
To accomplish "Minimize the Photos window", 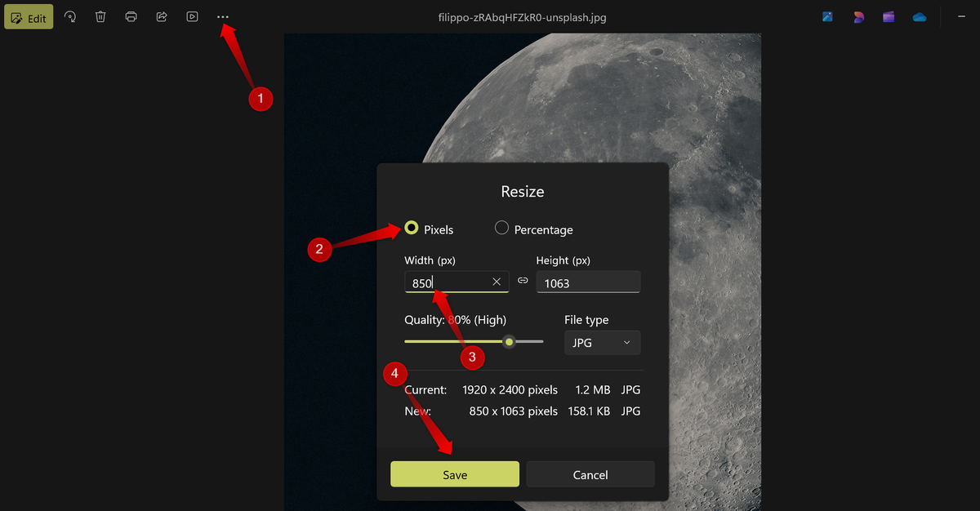I will click(960, 16).
